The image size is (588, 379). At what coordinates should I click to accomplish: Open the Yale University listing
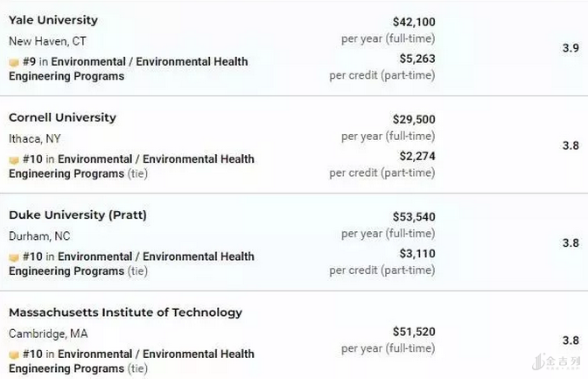point(53,20)
